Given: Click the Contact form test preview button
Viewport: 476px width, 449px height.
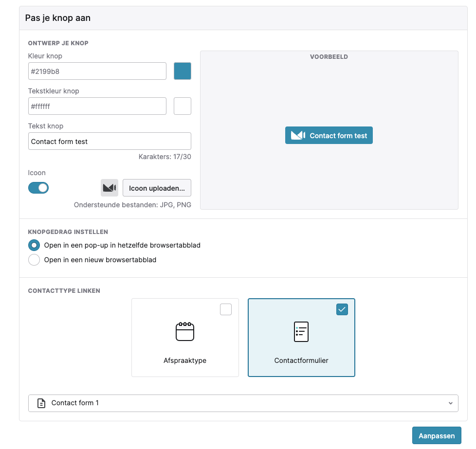Looking at the screenshot, I should (329, 135).
